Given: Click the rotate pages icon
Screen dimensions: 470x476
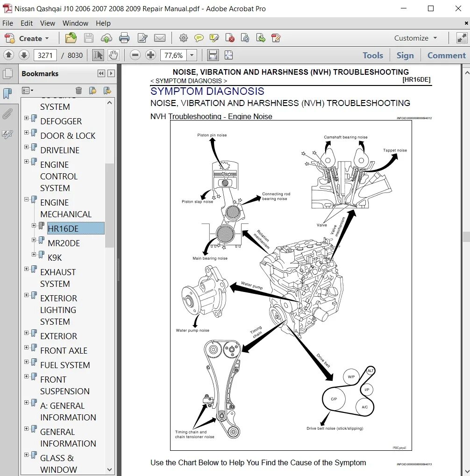Looking at the screenshot, I should click(245, 38).
